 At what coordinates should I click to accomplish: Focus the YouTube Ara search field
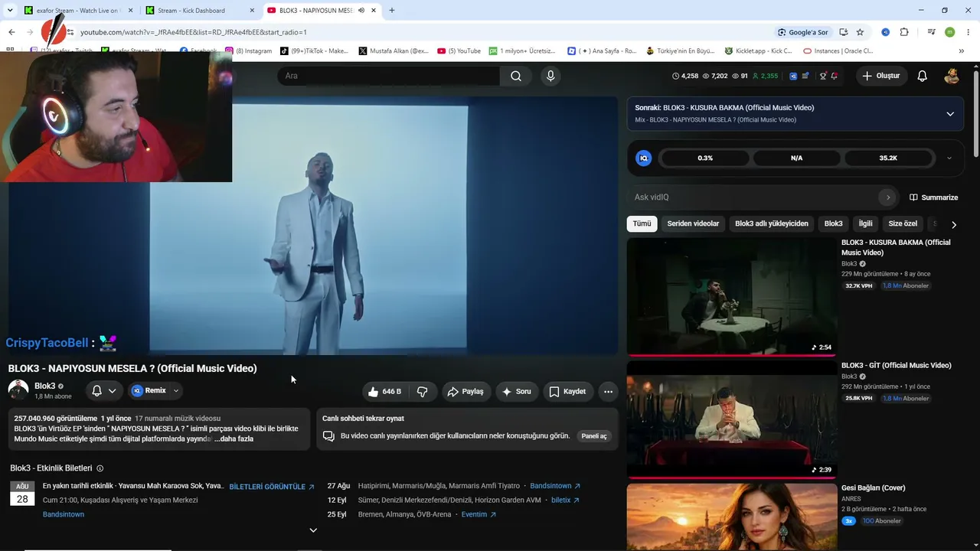[389, 76]
